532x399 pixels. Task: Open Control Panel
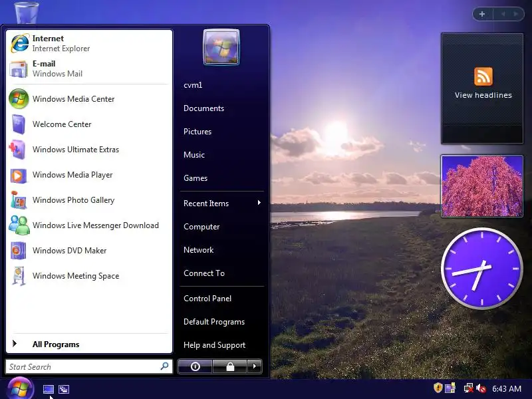click(x=207, y=299)
